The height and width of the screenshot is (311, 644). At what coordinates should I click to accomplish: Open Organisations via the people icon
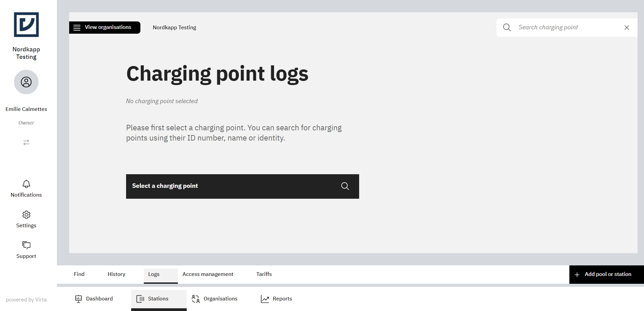196,298
